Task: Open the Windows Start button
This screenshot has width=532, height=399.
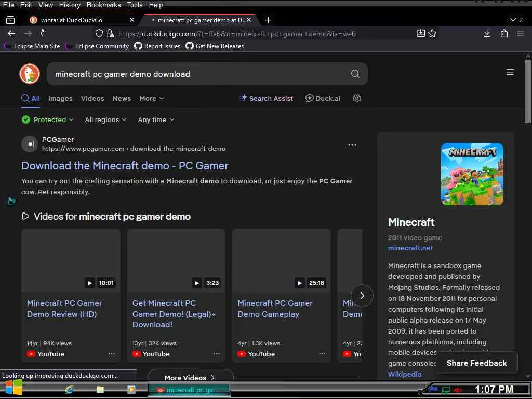Action: 14,388
